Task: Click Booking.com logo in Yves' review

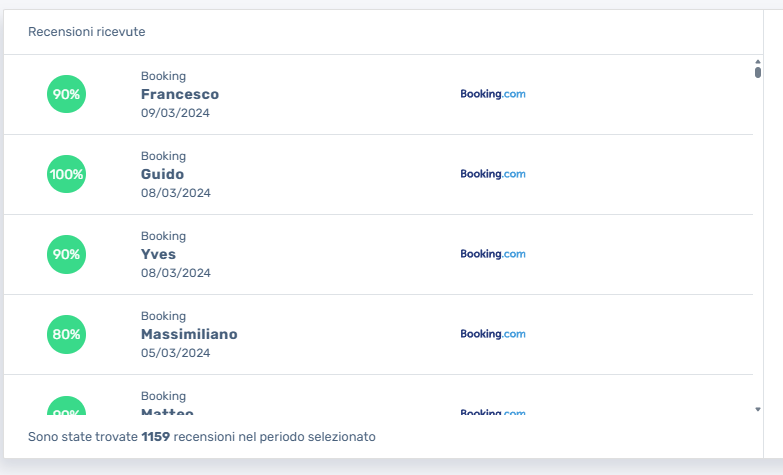Action: point(492,254)
